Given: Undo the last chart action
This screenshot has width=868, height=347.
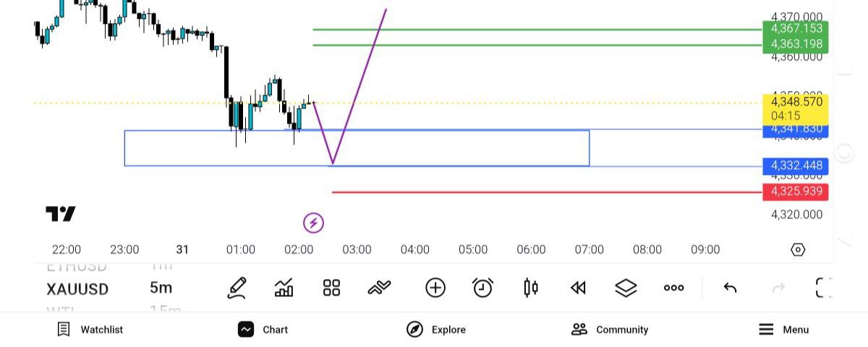Looking at the screenshot, I should point(730,288).
